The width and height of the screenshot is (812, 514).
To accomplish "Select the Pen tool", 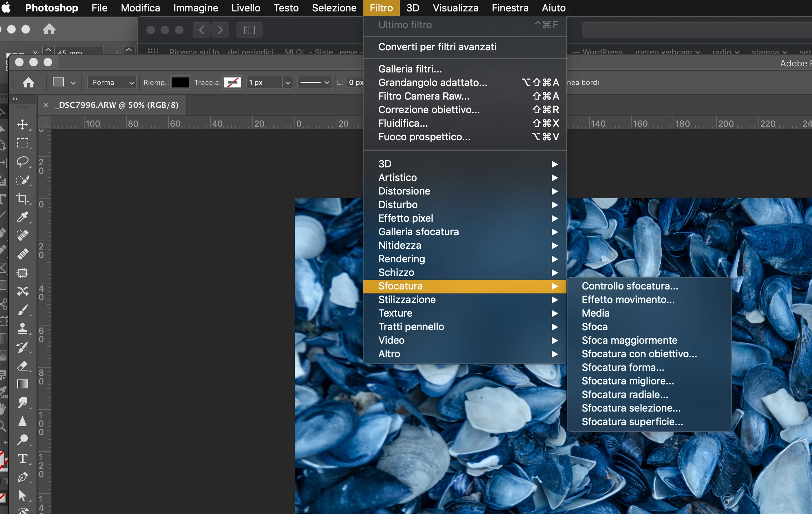I will (22, 477).
